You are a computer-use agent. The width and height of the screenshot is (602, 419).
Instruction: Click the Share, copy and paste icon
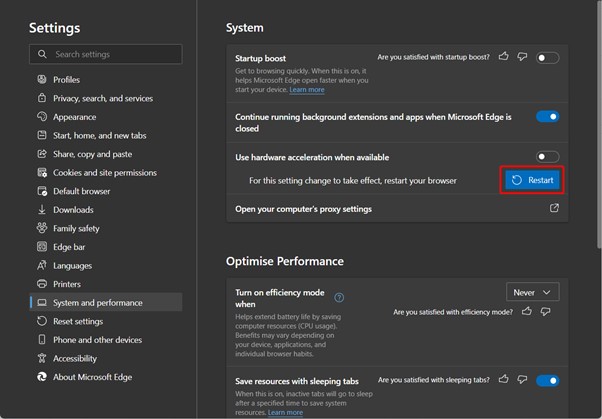click(x=42, y=154)
